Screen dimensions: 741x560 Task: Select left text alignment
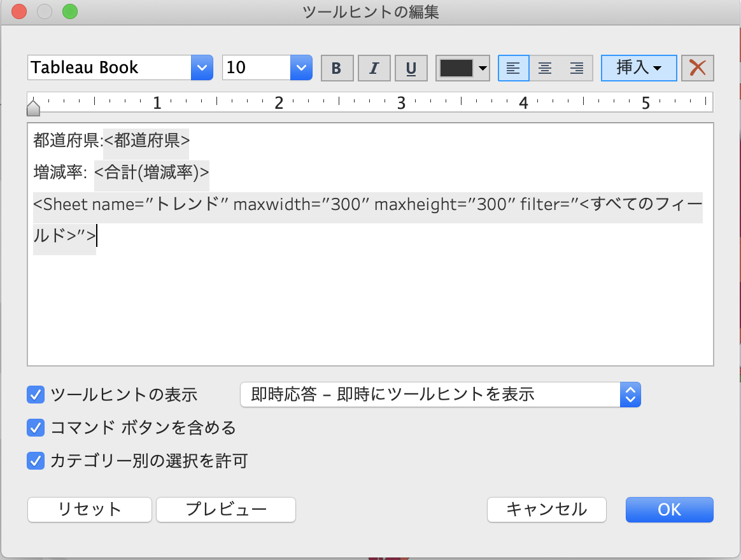[513, 67]
